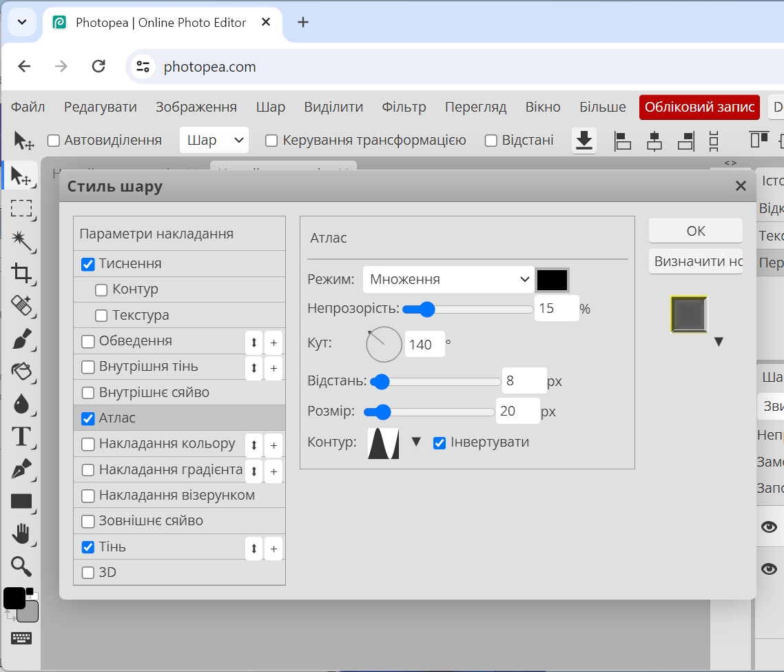
Task: Disable the Тиснення effect checkbox
Action: (88, 264)
